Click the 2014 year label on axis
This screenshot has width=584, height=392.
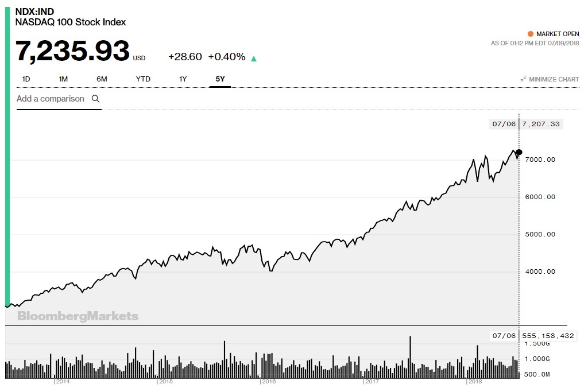pyautogui.click(x=62, y=381)
